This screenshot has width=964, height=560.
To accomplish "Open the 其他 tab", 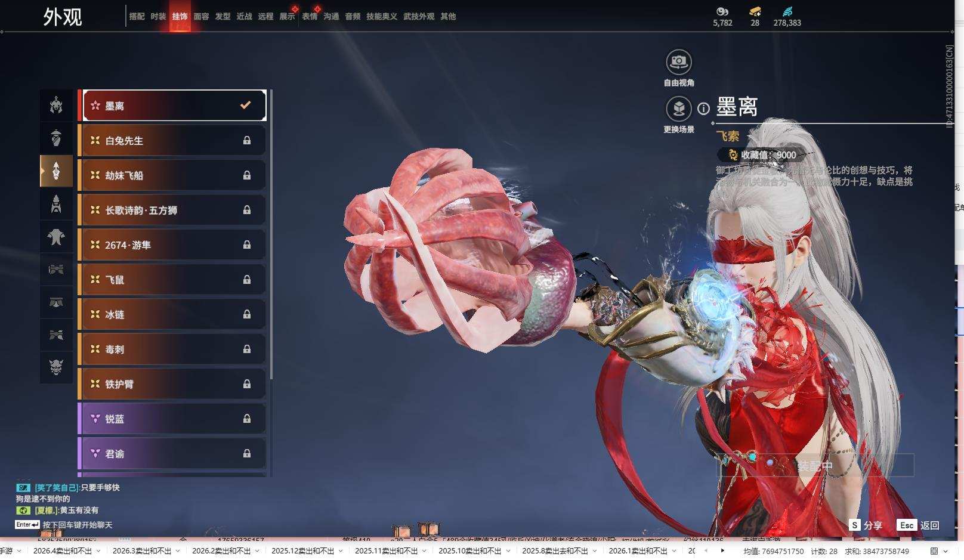I will point(448,17).
